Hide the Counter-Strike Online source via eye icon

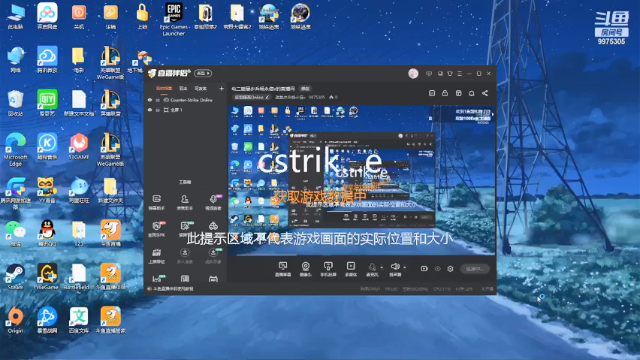tap(150, 100)
